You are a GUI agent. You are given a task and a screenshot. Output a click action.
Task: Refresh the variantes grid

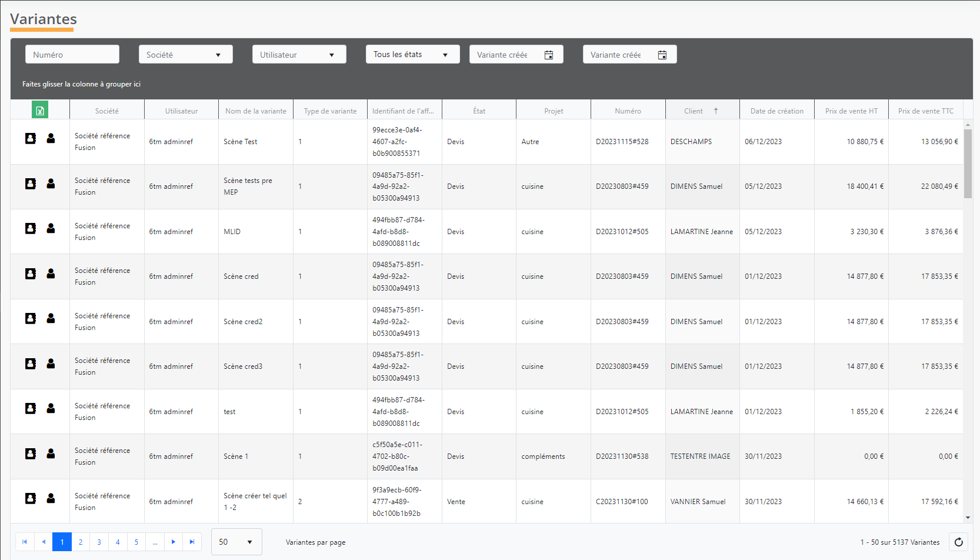tap(959, 542)
